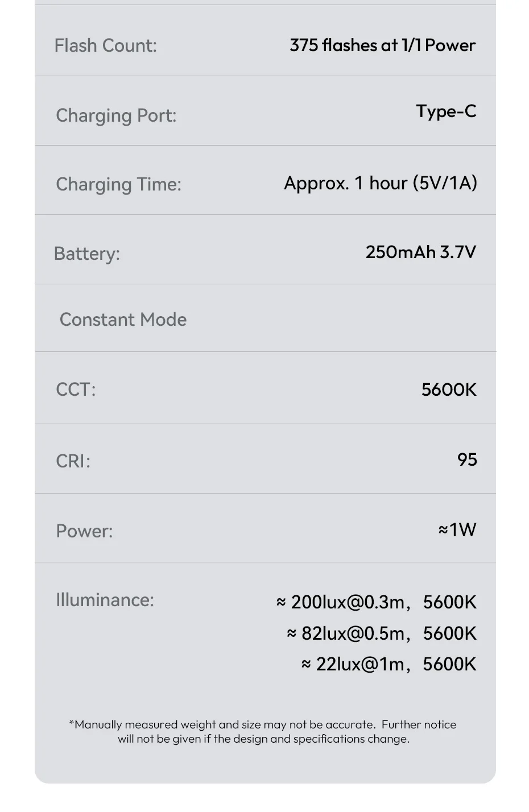Select the 22lux@1m illuminance line
Image resolution: width=529 pixels, height=812 pixels.
pyautogui.click(x=389, y=664)
